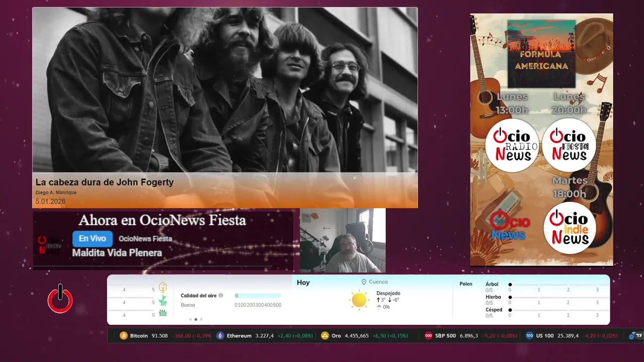
Task: Click the location pin next to Cuenca
Action: 364,282
